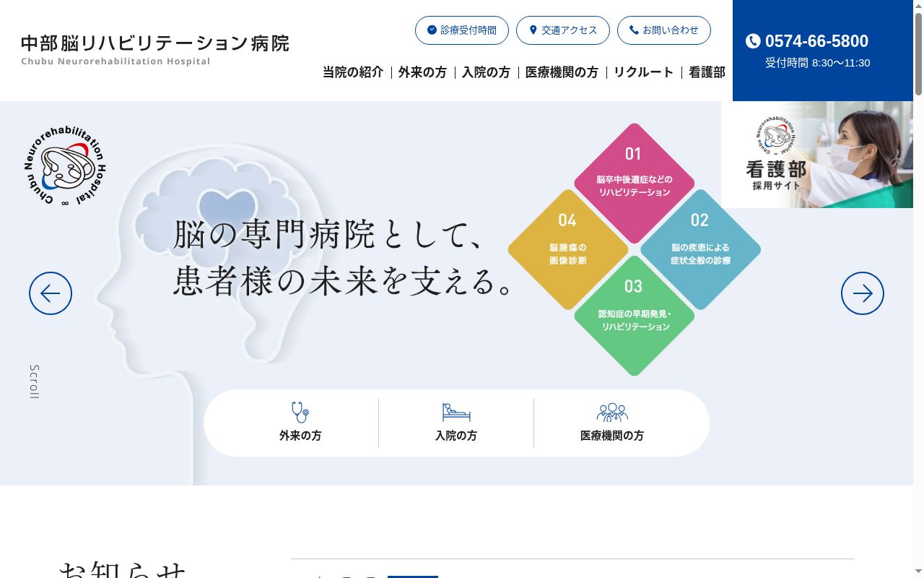Open the 外来の方 navigation menu item
924x578 pixels.
point(422,72)
